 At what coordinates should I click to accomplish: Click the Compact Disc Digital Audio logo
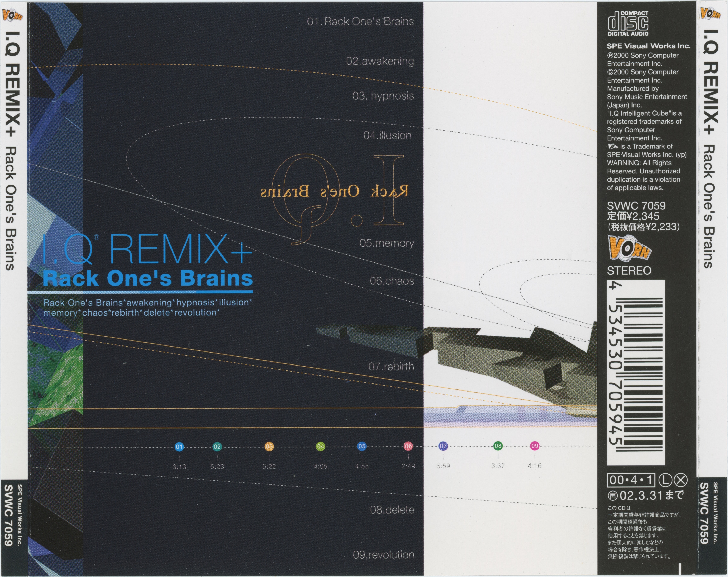(628, 23)
